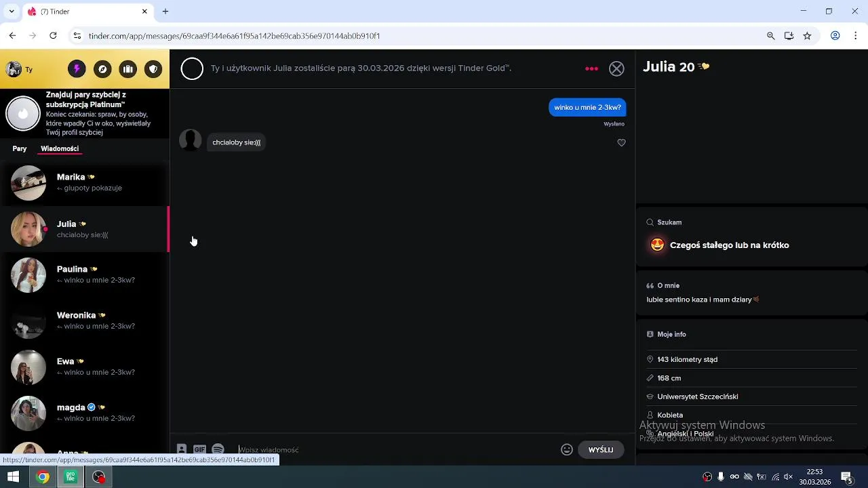
Task: View site information icon in address bar
Action: [x=77, y=36]
